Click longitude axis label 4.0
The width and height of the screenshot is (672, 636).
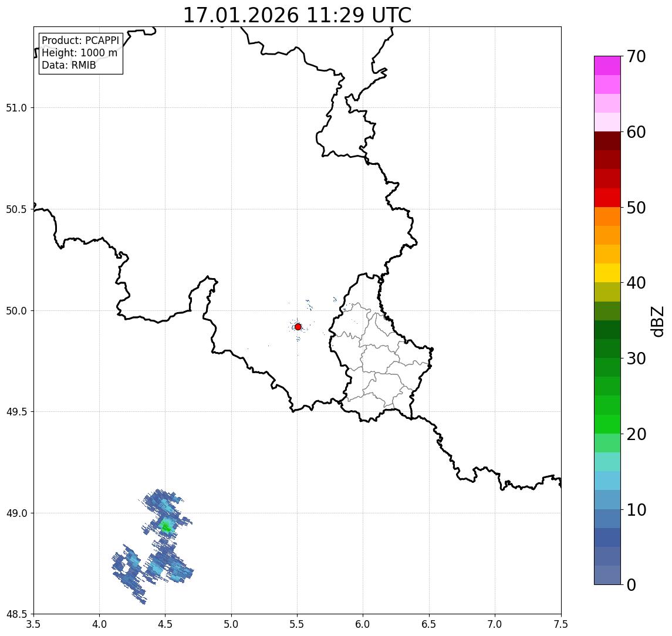[99, 624]
